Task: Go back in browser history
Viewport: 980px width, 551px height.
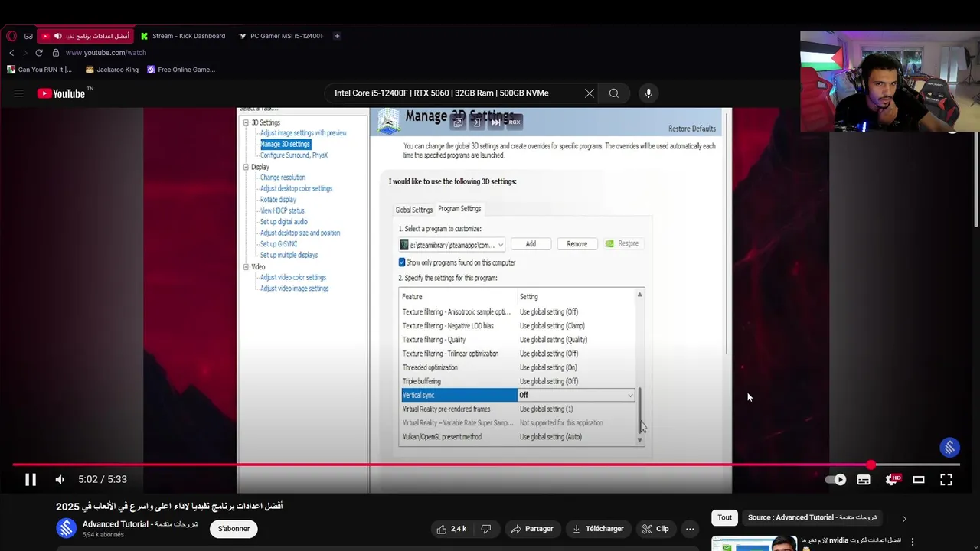Action: click(11, 53)
